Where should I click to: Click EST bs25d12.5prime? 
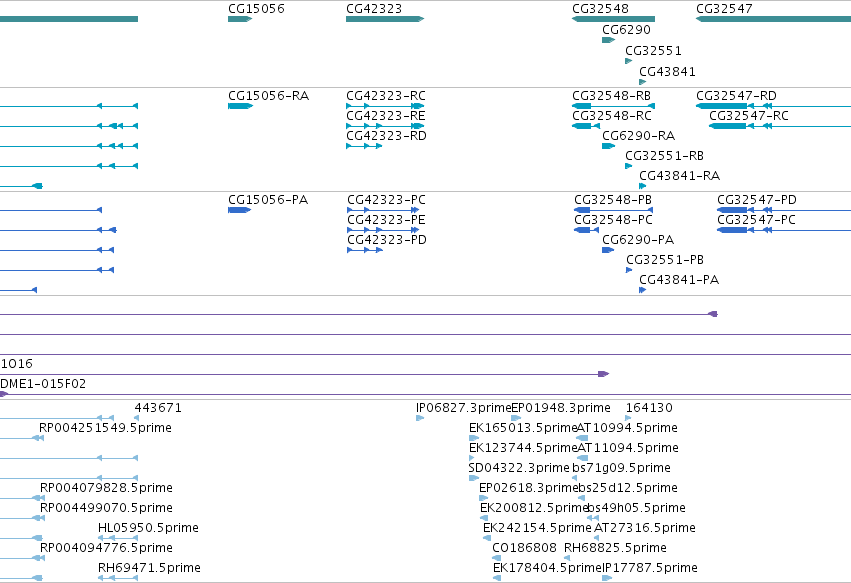click(628, 488)
